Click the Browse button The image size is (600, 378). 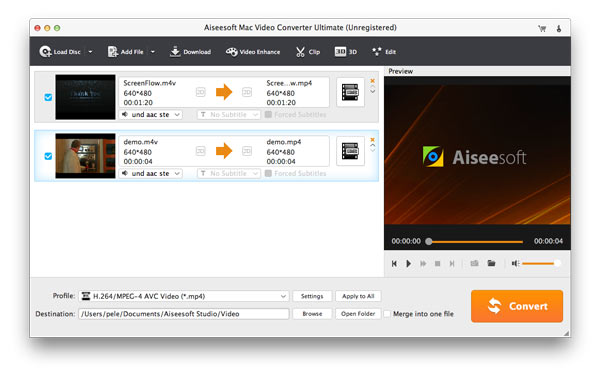312,314
